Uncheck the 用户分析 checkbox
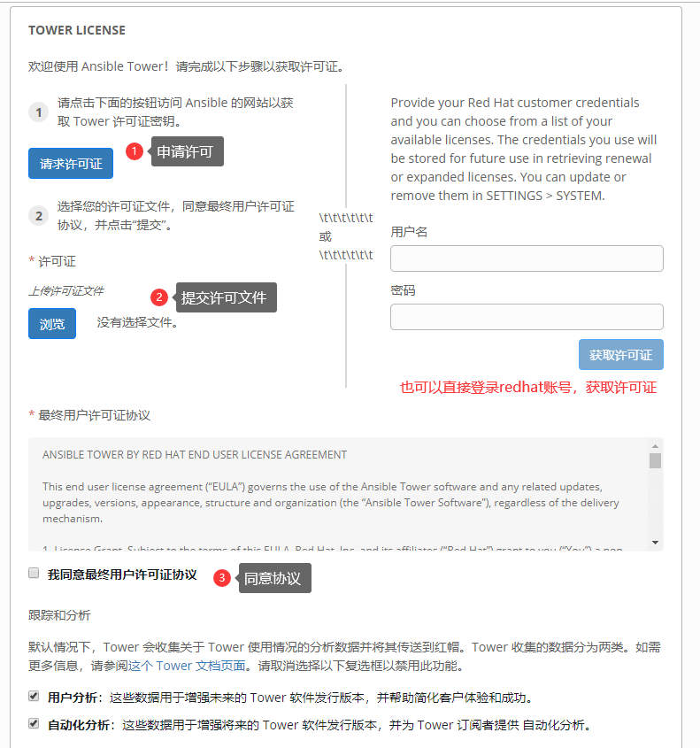 pyautogui.click(x=34, y=696)
